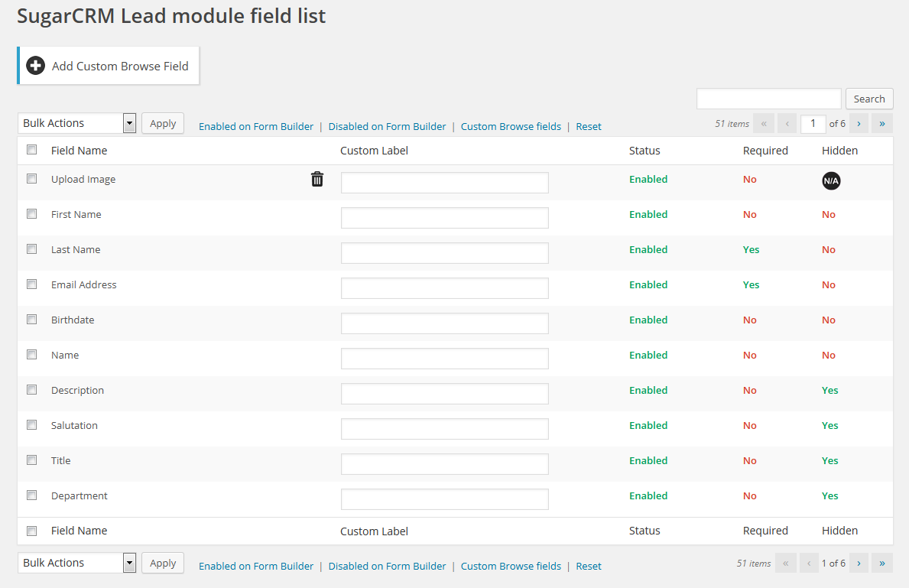Go to first page using bottom pagination arrow
The height and width of the screenshot is (588, 909).
[785, 563]
